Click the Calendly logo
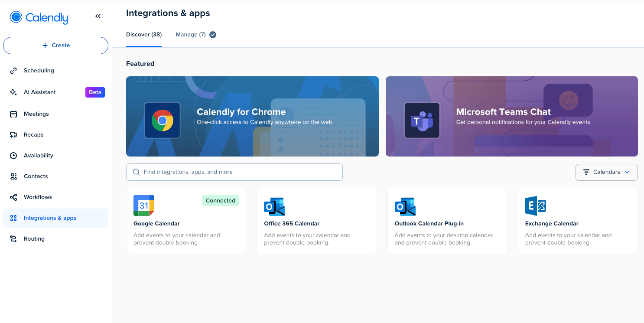Viewport: 644px width, 323px height. click(39, 17)
